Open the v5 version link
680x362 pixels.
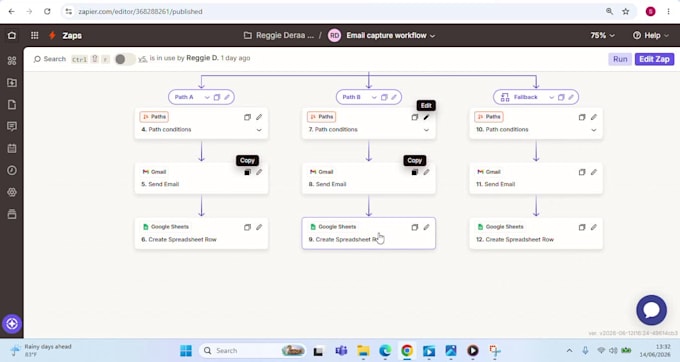(143, 59)
